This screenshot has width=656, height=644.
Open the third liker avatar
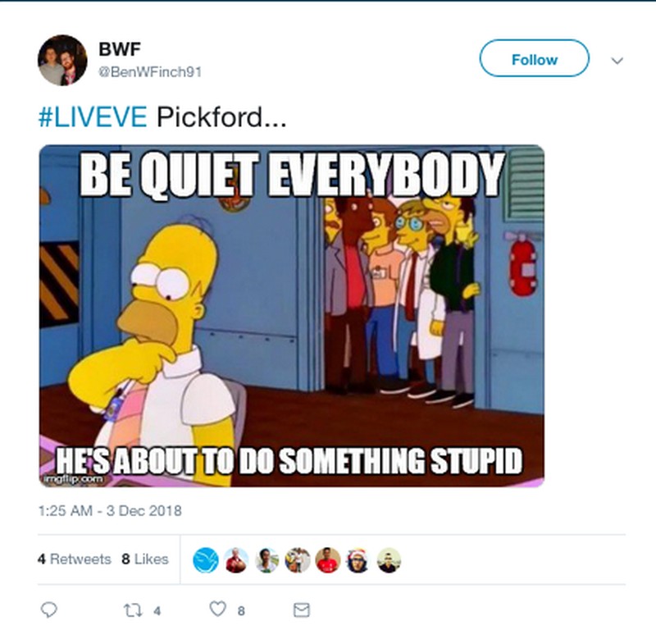tap(267, 560)
